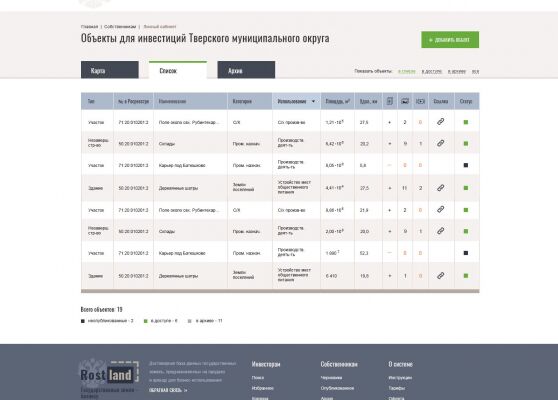Click dark status square in Карьер row with distance 52,3
558x400 pixels.
466,253
